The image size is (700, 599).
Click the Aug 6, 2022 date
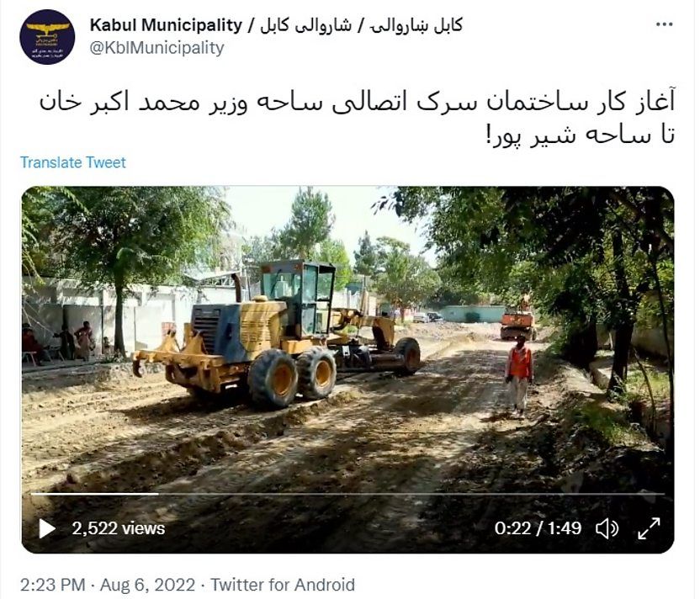tap(147, 585)
